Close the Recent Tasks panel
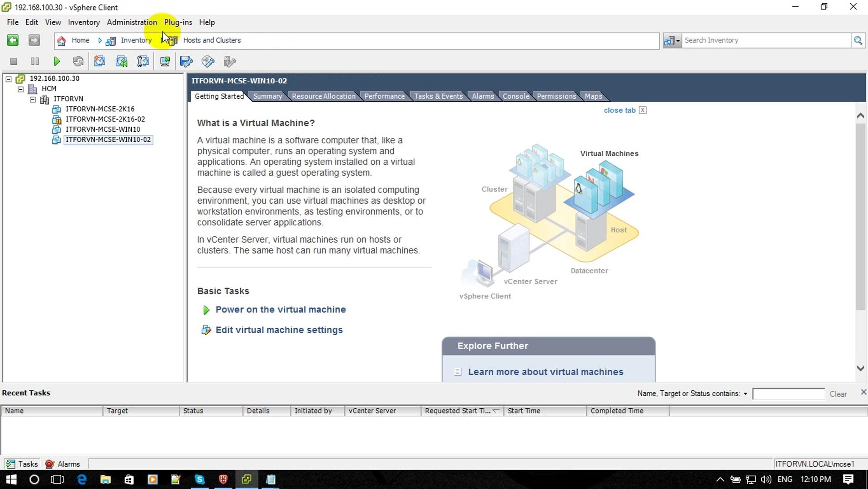Viewport: 868px width, 489px height. pyautogui.click(x=863, y=392)
